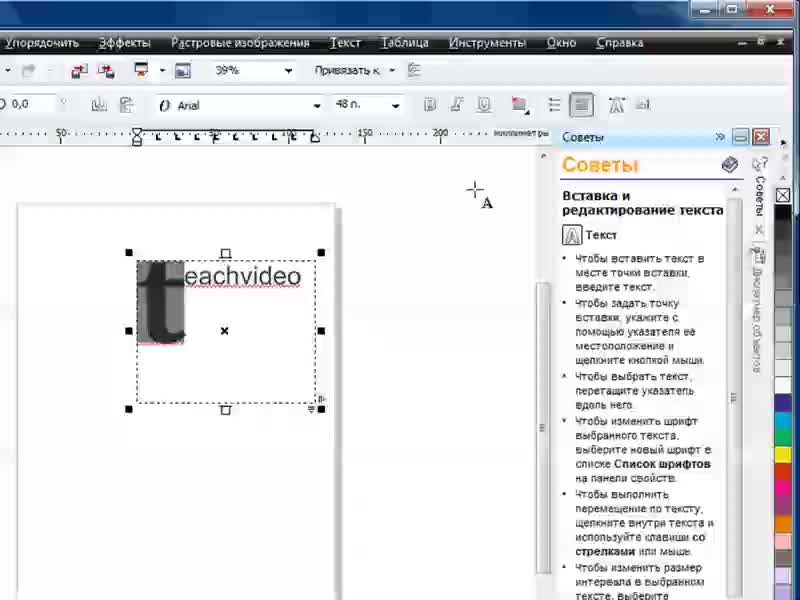Image resolution: width=800 pixels, height=600 pixels.
Task: Toggle bold formatting
Action: tap(430, 105)
